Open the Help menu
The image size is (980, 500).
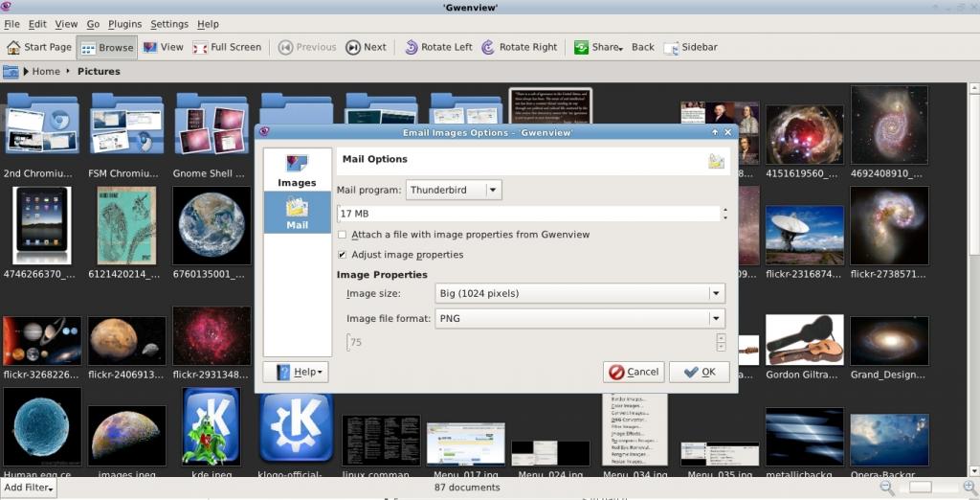208,24
